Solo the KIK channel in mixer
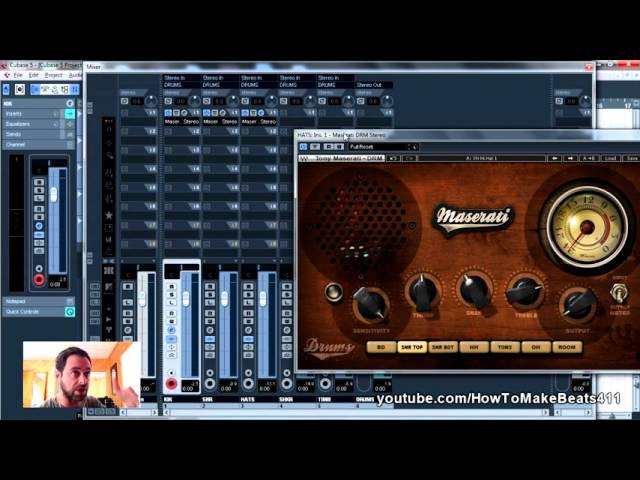This screenshot has height=480, width=640. (x=171, y=295)
